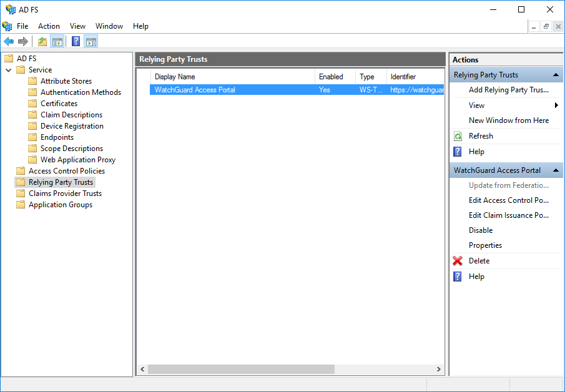Click the MMC icon beside File menu

tap(7, 26)
